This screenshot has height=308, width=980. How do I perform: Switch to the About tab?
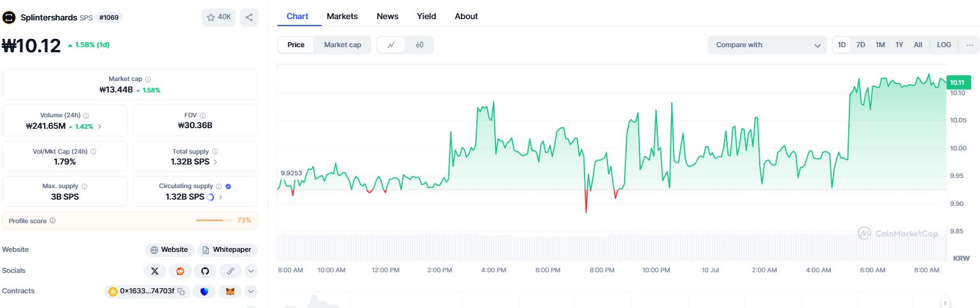point(466,16)
